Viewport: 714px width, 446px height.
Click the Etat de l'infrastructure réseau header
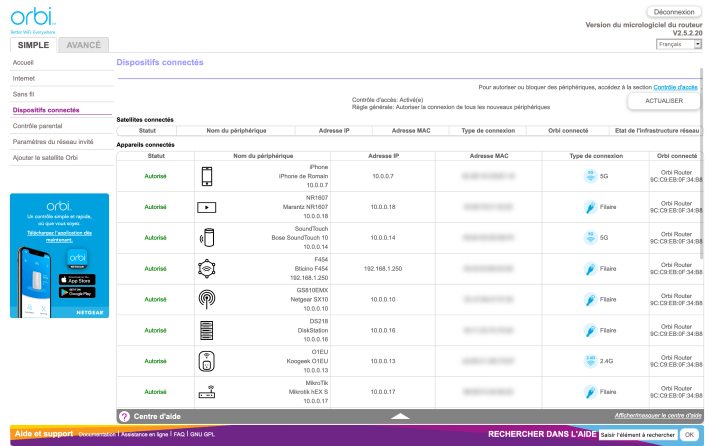click(657, 131)
